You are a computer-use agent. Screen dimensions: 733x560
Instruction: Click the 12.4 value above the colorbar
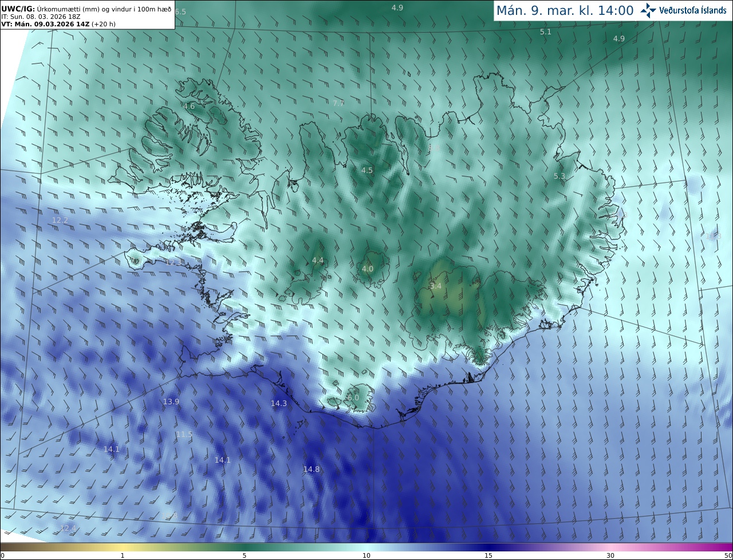click(x=68, y=529)
